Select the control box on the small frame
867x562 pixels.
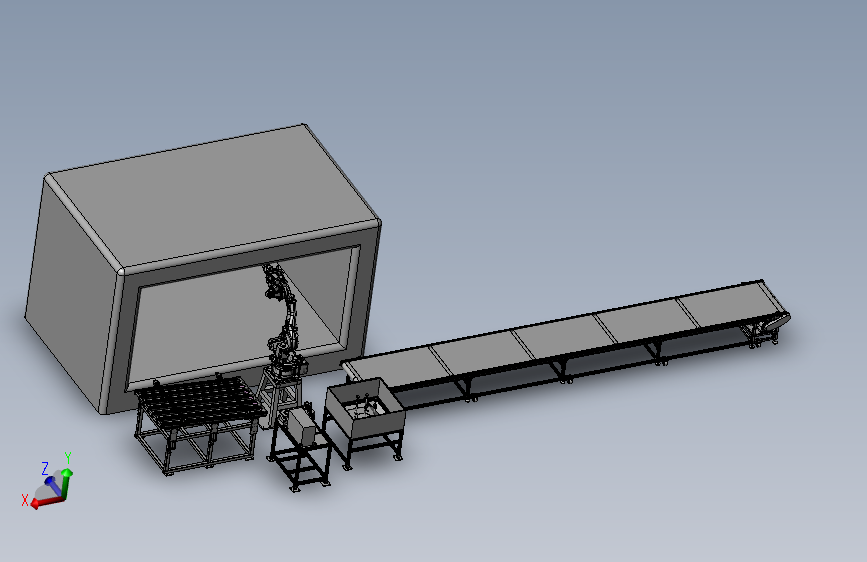[302, 426]
